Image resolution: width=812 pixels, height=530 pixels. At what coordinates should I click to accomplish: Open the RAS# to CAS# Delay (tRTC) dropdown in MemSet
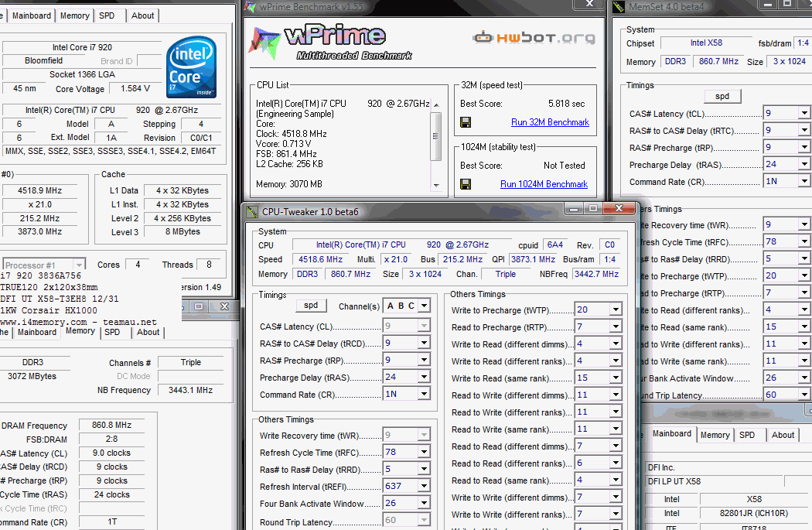803,130
